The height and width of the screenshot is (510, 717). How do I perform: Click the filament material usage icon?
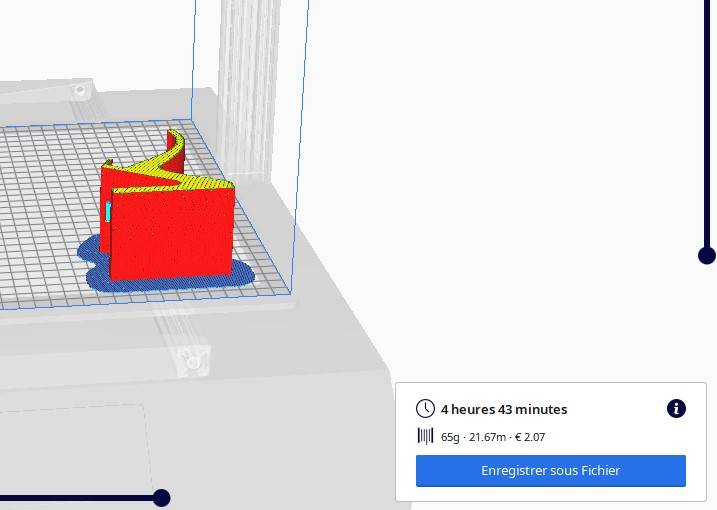click(x=425, y=436)
